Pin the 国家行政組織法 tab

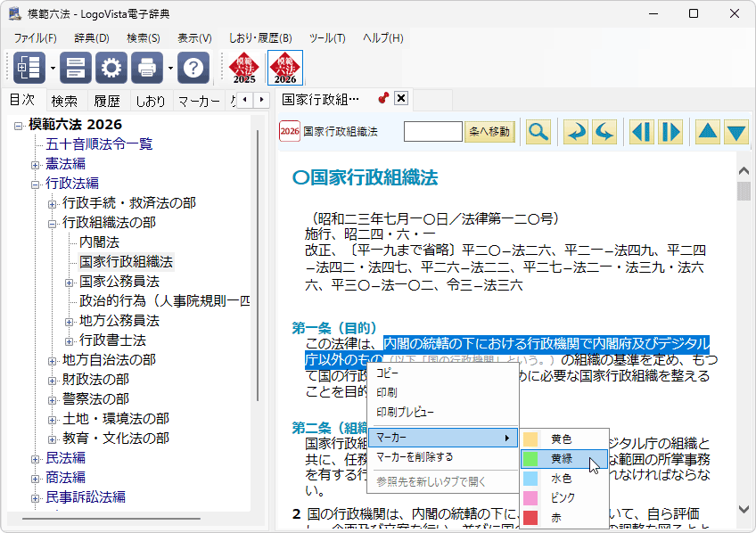point(383,99)
